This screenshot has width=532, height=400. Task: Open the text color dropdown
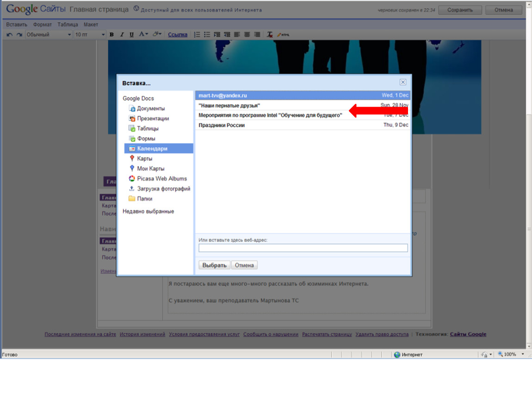pos(143,34)
